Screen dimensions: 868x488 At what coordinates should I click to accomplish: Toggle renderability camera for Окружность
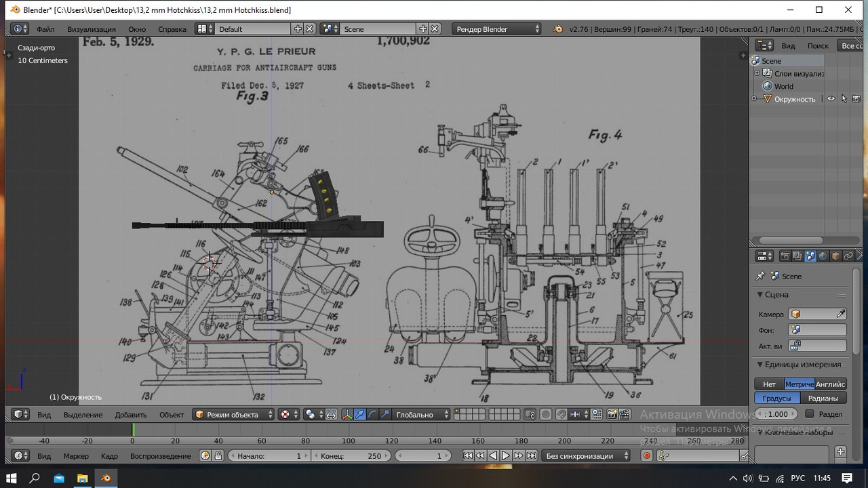point(856,99)
